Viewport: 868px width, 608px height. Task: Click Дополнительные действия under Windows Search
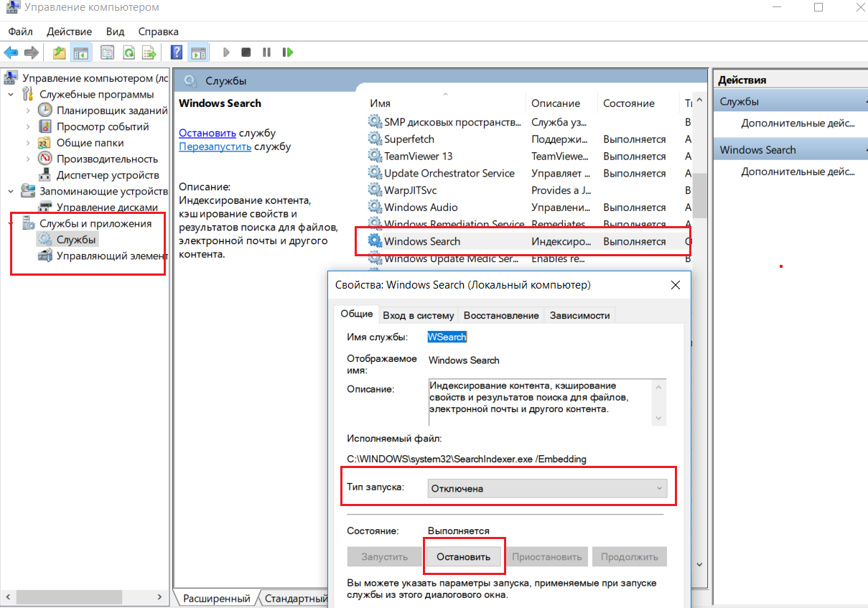click(798, 171)
